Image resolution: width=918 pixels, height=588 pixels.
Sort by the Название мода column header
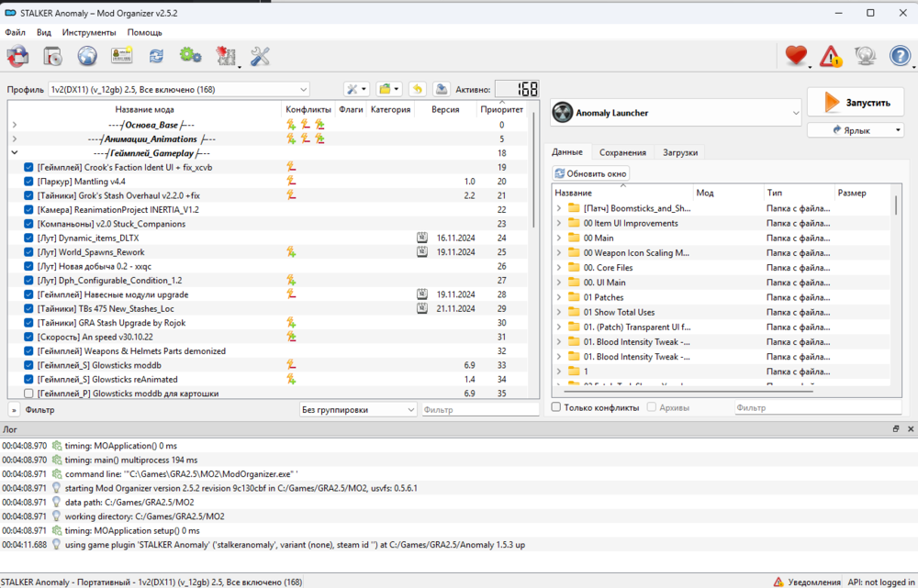(144, 109)
